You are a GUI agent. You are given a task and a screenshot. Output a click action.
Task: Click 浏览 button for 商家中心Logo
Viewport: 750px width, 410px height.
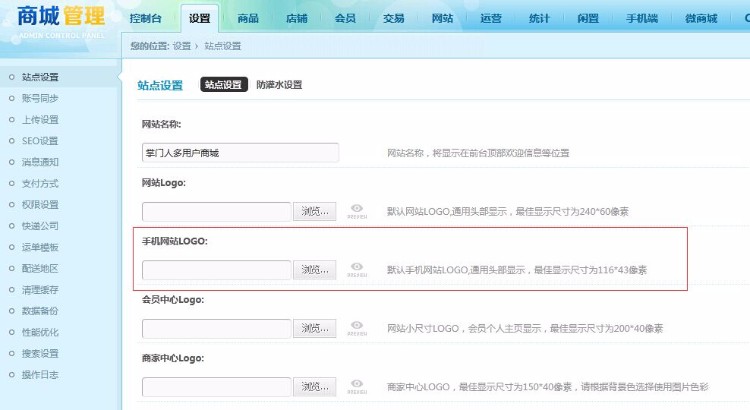click(315, 387)
